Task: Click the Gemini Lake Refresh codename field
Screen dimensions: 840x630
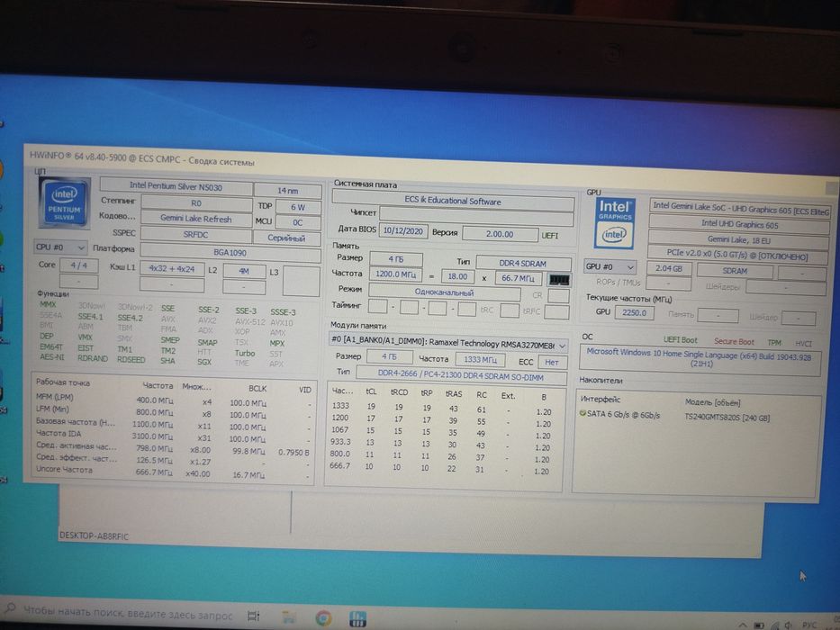Action: [x=196, y=219]
